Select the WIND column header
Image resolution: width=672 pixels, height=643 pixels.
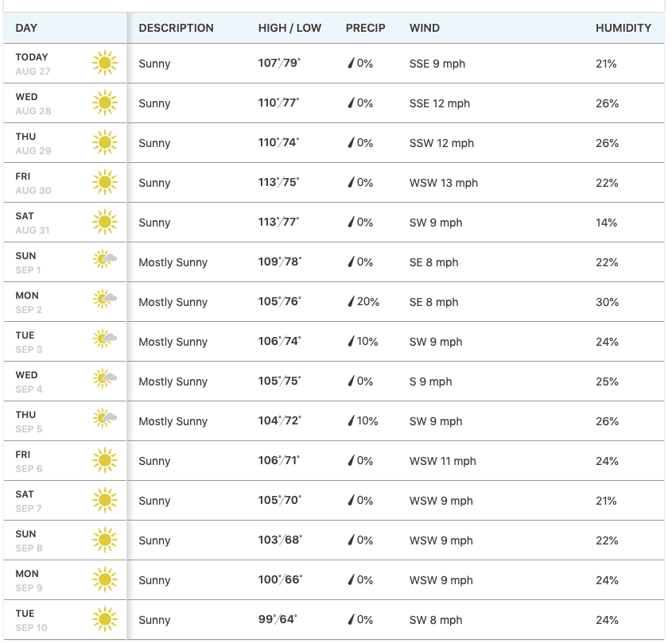pos(425,28)
